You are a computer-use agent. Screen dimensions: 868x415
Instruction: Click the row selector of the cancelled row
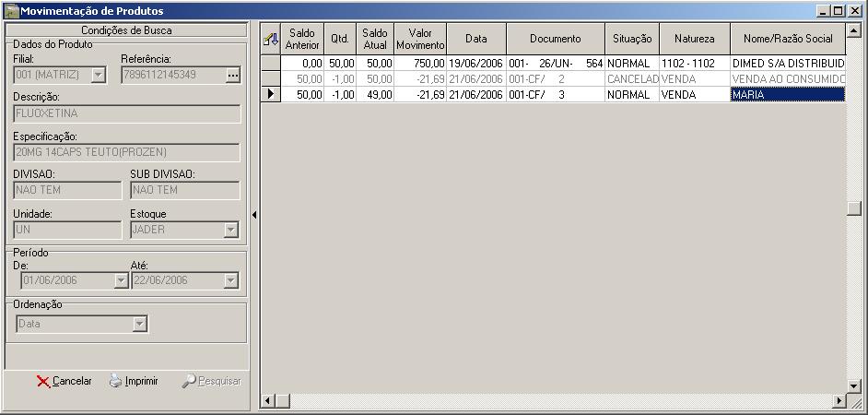(271, 78)
